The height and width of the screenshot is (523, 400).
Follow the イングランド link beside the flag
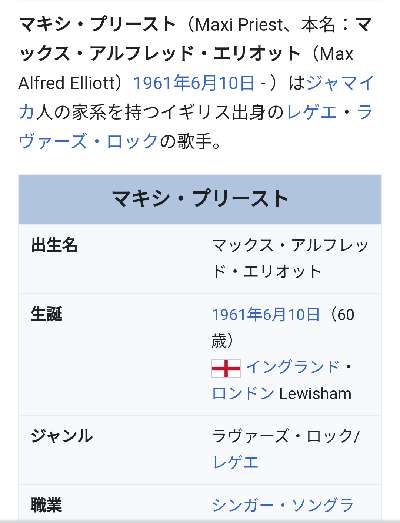tap(293, 367)
